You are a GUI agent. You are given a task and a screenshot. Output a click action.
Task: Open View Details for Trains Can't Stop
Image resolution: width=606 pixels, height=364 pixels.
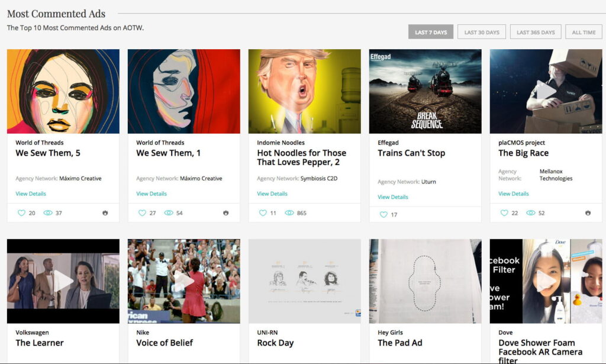393,197
